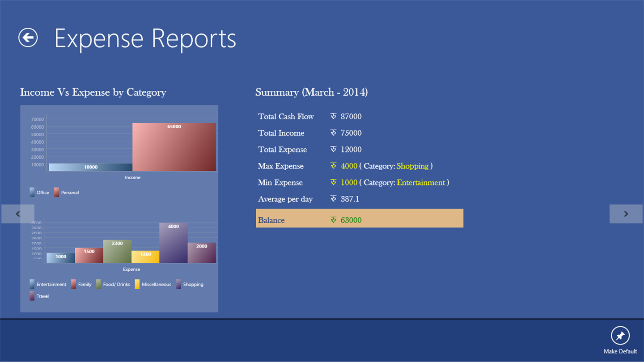Select the Total Expense label
Screen dimensions: 644x362
click(282, 150)
